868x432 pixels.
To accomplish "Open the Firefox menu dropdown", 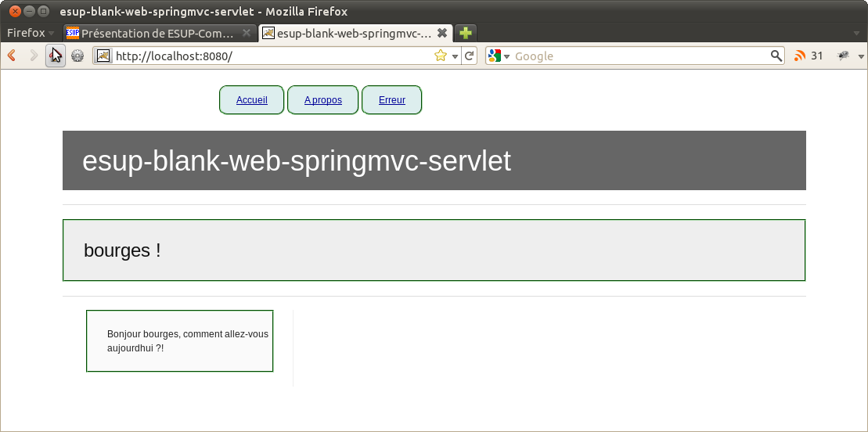I will 30,33.
